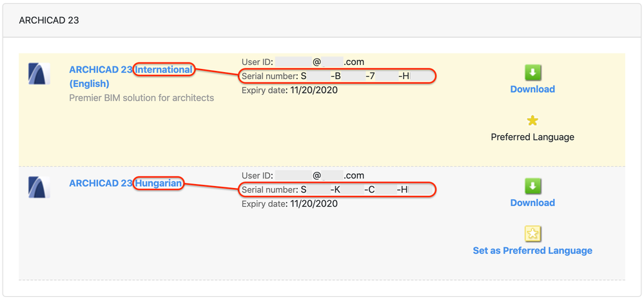Click the User ID email in International row
The image size is (644, 300).
point(320,62)
